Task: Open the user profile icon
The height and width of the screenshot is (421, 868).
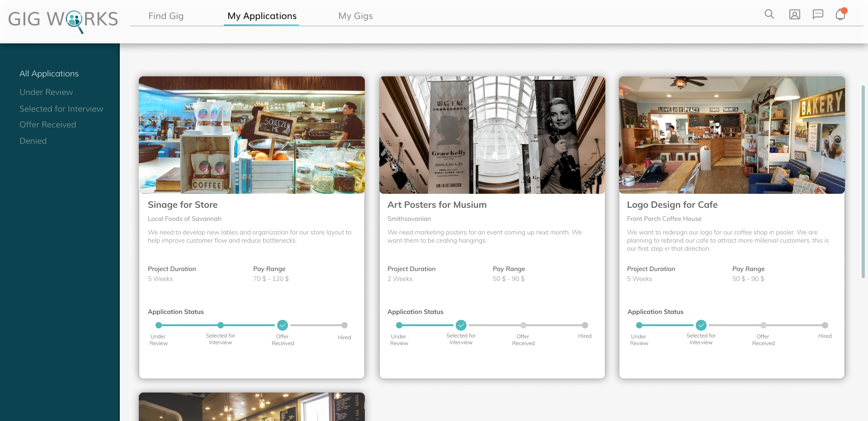Action: point(794,14)
